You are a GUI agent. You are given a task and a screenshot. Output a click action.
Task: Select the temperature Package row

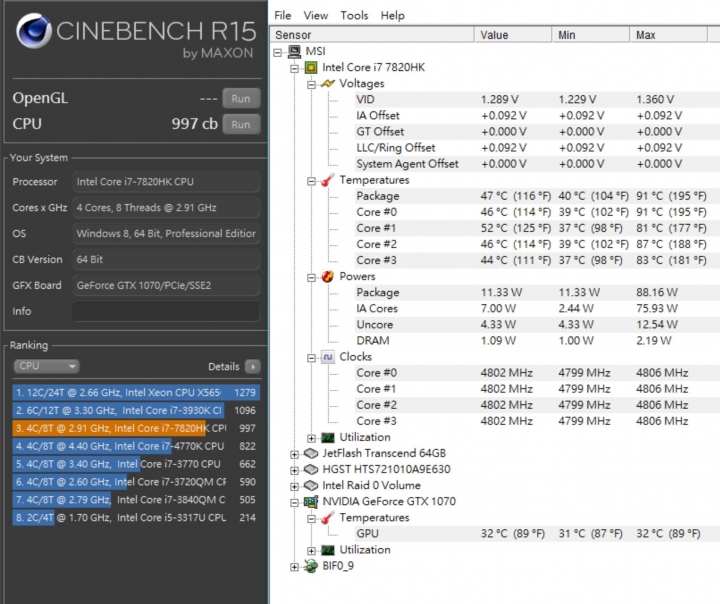pyautogui.click(x=537, y=196)
